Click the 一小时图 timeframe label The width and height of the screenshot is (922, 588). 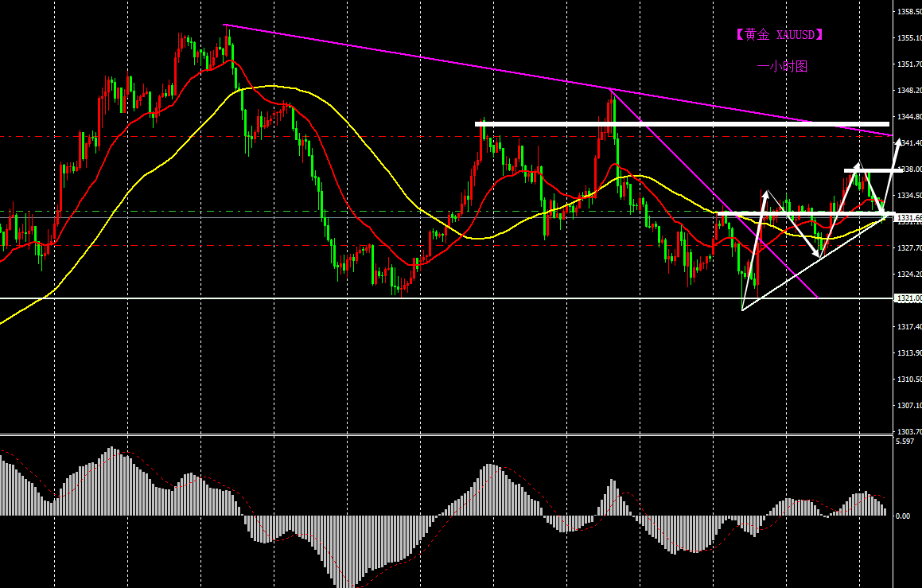(782, 66)
